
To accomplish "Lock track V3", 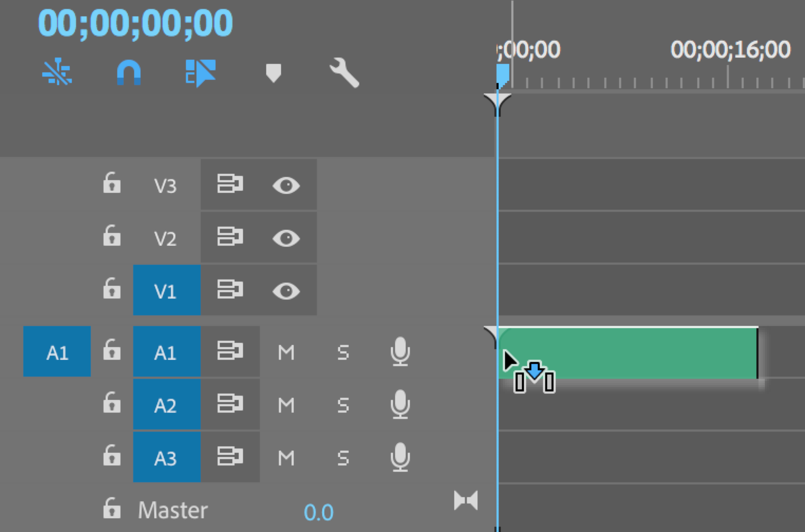I will 111,185.
